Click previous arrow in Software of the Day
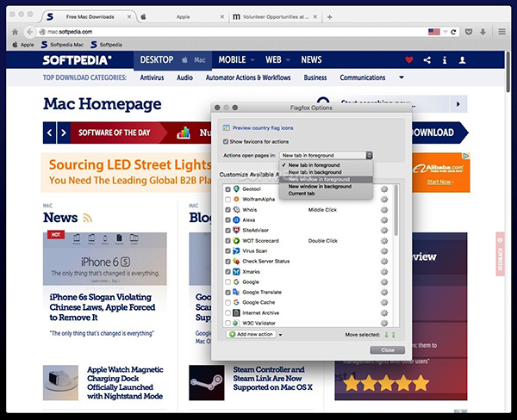 [x=49, y=133]
